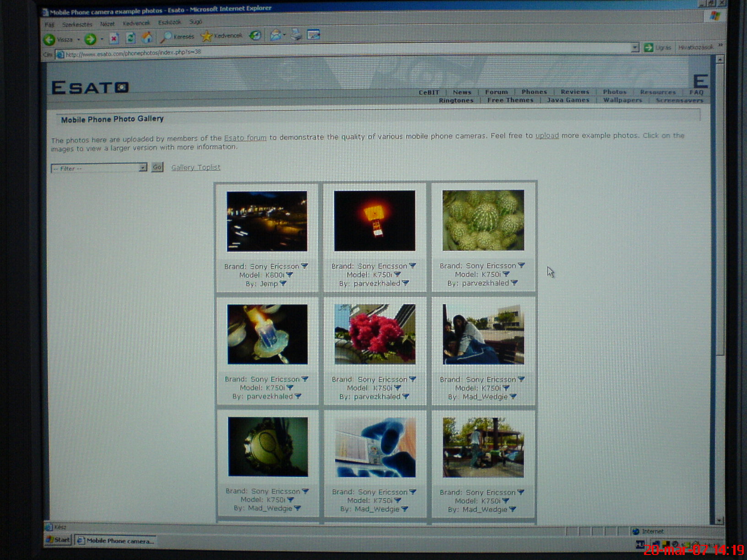Open the Ringtones navigation link
Image resolution: width=747 pixels, height=560 pixels.
(456, 101)
